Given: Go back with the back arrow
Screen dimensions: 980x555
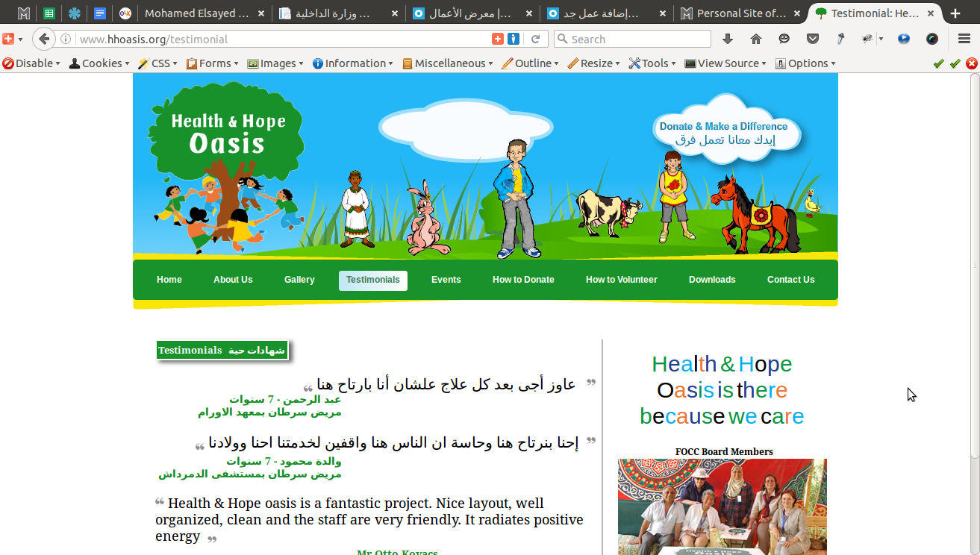Looking at the screenshot, I should [45, 39].
